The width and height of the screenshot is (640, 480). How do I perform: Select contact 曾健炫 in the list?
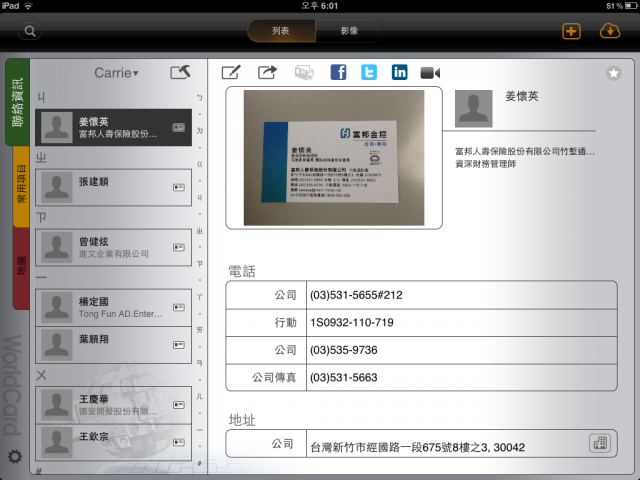113,247
